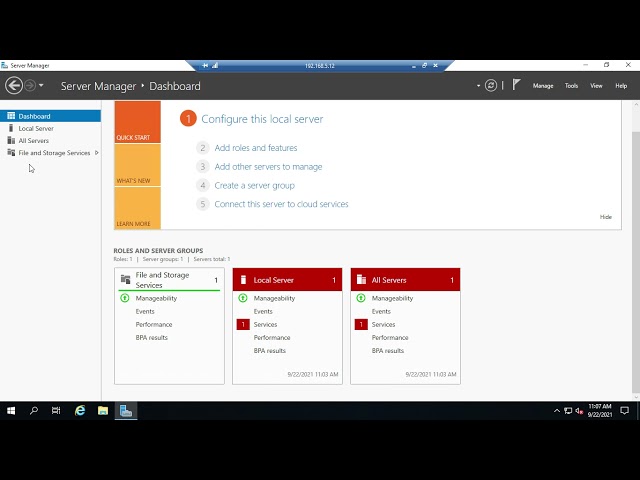Click BPA results in File and Storage tile
This screenshot has height=480, width=640.
pyautogui.click(x=151, y=338)
